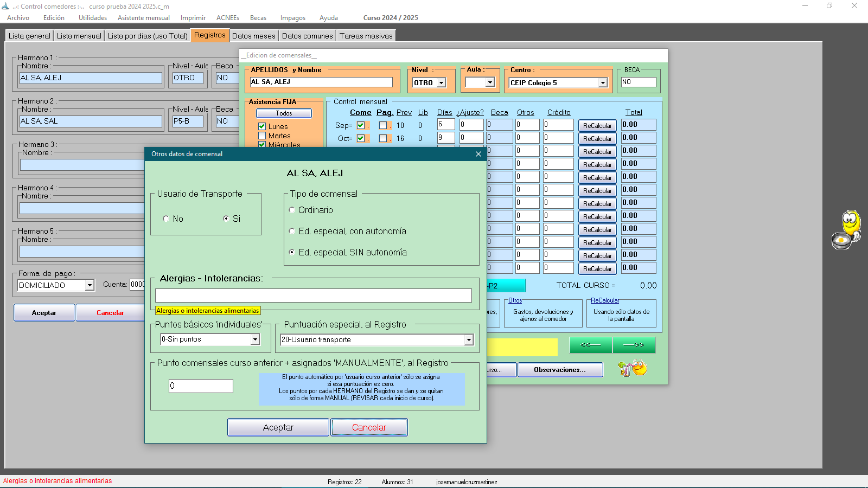Click the yellow highlighted field
The image size is (868, 488).
tap(522, 347)
